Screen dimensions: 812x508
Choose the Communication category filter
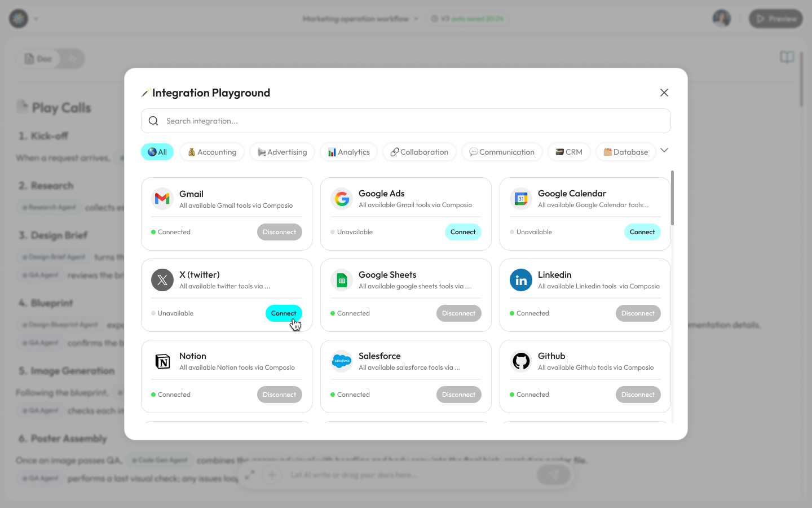pyautogui.click(x=502, y=152)
